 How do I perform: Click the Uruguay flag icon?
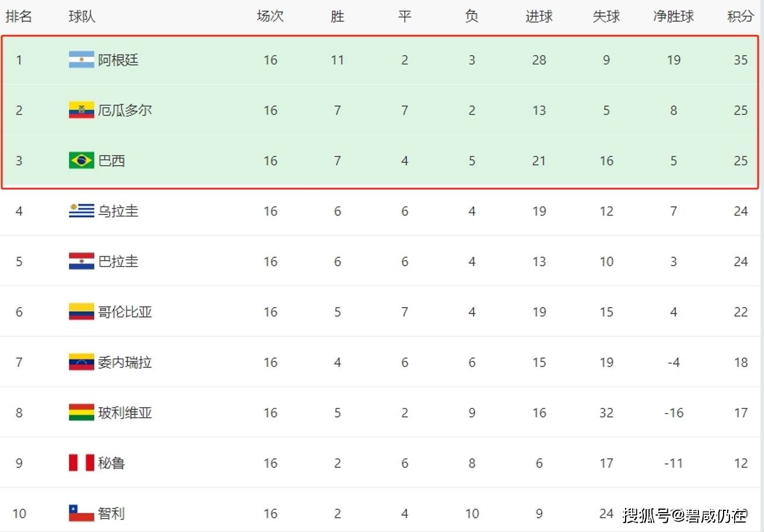(x=82, y=211)
